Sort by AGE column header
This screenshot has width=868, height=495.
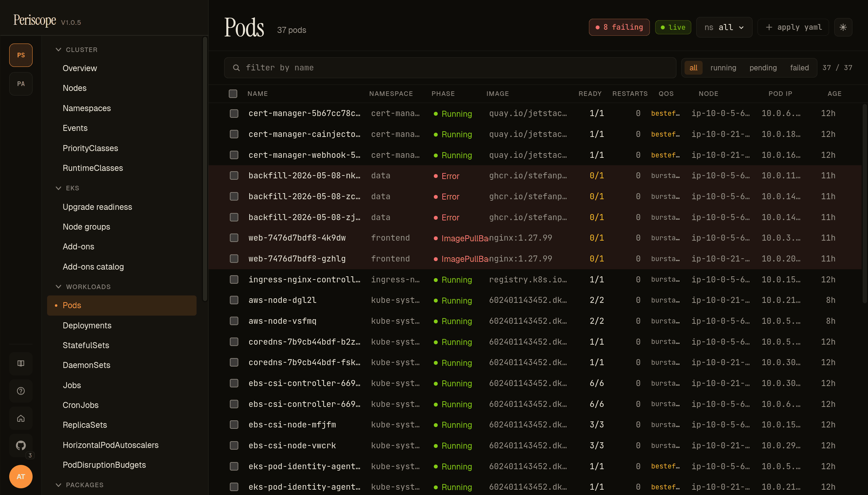[x=834, y=94]
